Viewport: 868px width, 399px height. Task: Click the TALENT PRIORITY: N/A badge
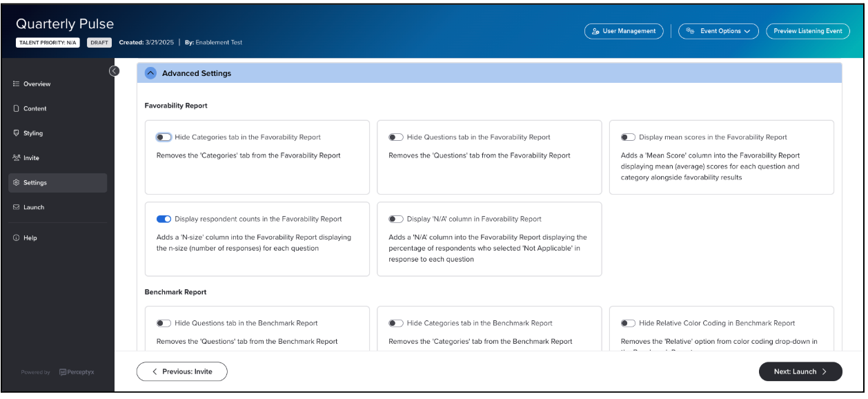click(x=48, y=42)
